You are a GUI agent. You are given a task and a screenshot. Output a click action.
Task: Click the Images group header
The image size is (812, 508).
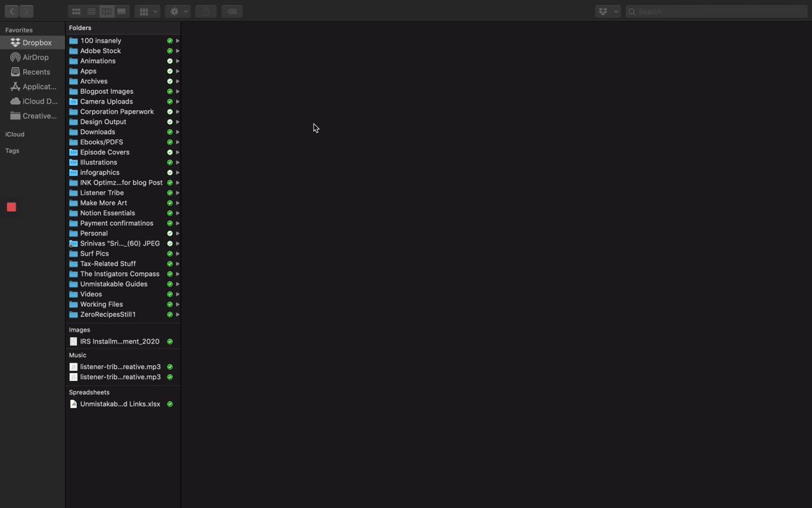(80, 329)
